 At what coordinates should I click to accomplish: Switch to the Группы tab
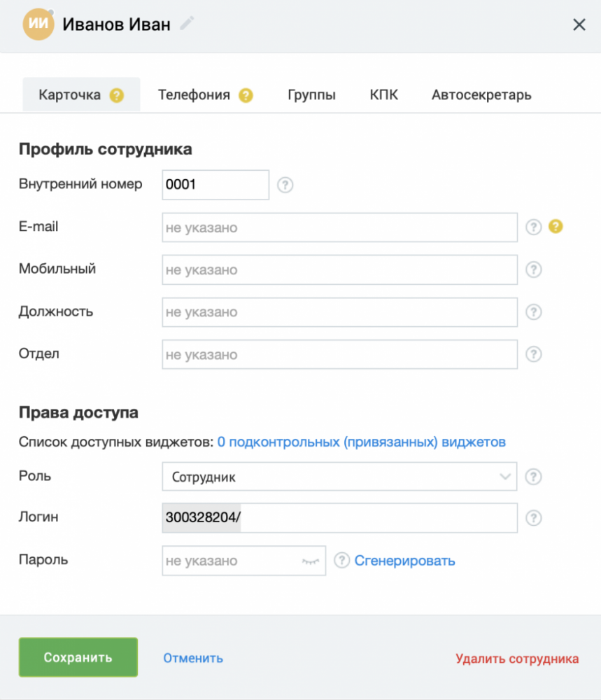[x=311, y=94]
